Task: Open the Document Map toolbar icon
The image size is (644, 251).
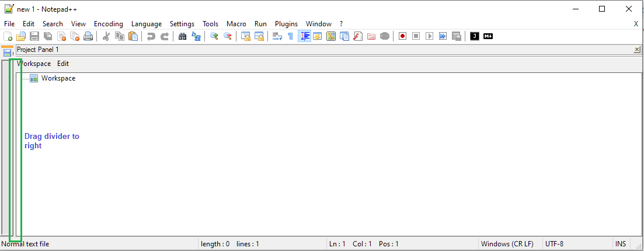Action: point(331,36)
